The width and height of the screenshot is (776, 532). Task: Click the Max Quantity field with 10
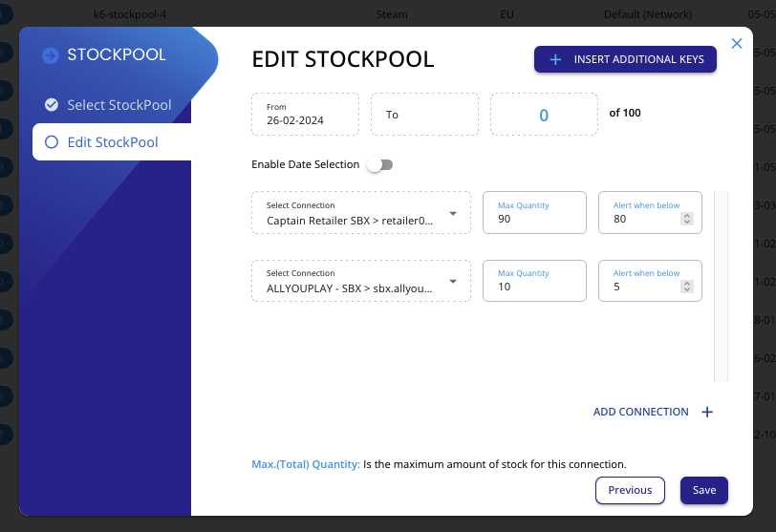coord(534,281)
